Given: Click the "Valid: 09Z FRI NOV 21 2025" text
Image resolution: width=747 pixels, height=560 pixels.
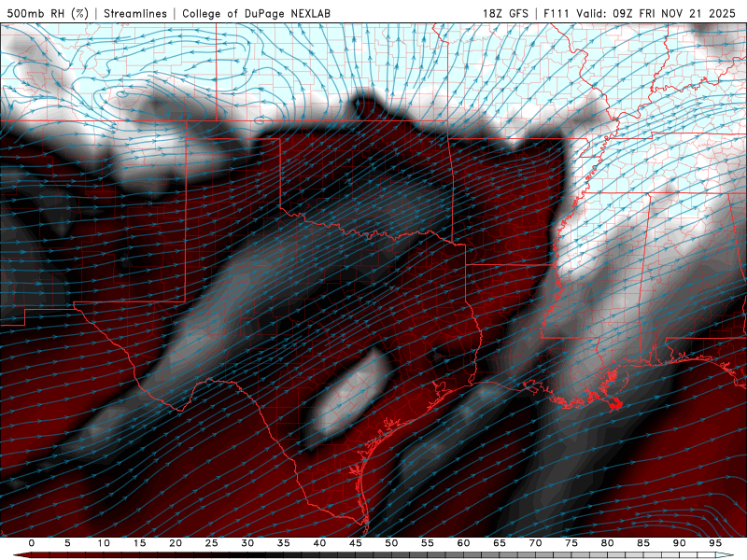Looking at the screenshot, I should [656, 13].
